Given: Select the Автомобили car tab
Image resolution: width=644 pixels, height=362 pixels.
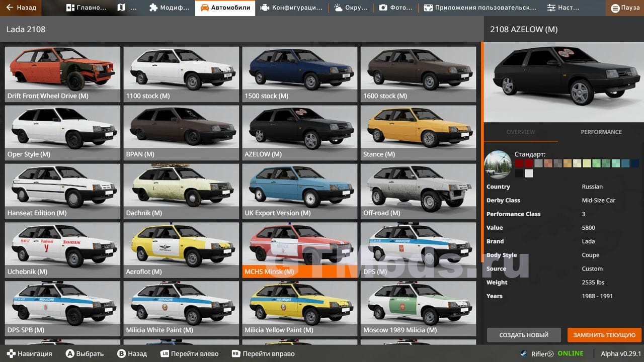Looking at the screenshot, I should pyautogui.click(x=225, y=8).
